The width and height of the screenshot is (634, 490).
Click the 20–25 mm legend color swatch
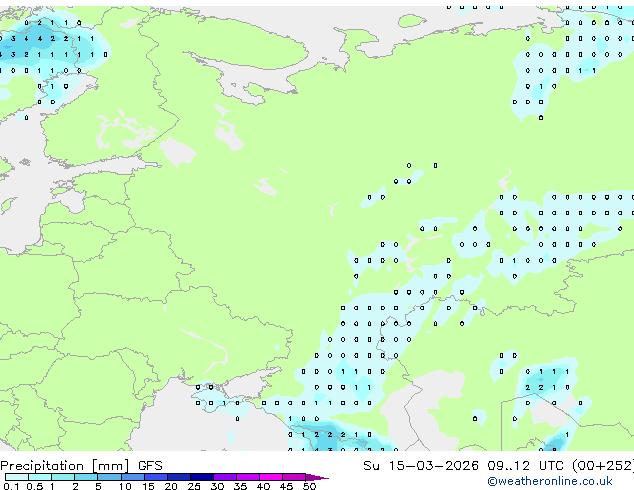[x=178, y=477]
